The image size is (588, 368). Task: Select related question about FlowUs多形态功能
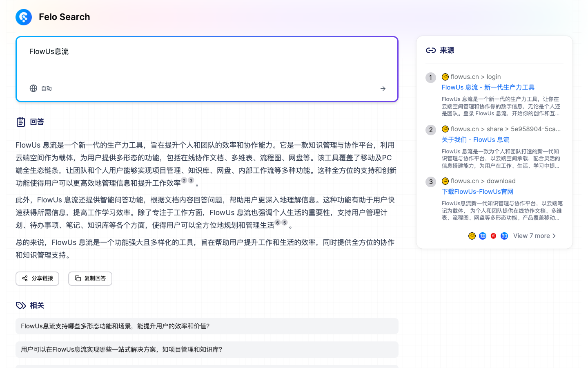tap(207, 326)
